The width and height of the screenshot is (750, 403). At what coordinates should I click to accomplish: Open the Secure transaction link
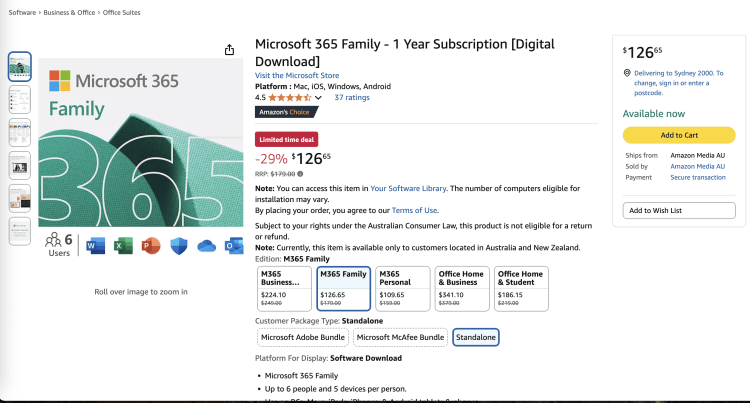[698, 177]
